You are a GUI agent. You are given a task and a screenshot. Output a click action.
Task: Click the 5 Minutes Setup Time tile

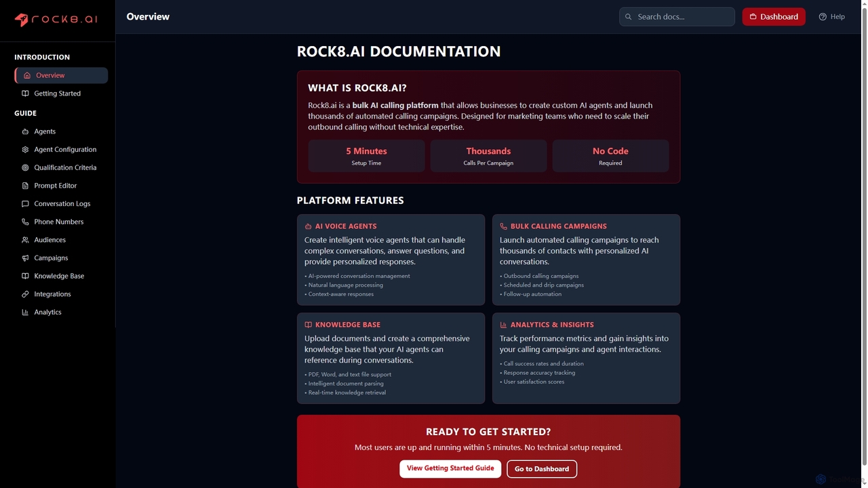click(x=366, y=156)
